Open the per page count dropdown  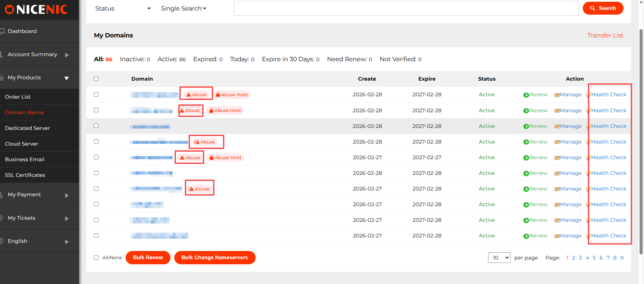point(499,258)
